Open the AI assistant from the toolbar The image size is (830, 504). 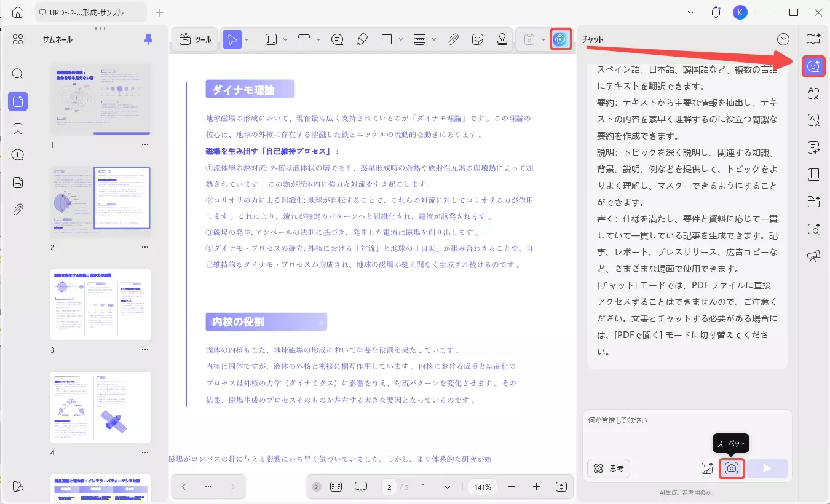tap(560, 39)
